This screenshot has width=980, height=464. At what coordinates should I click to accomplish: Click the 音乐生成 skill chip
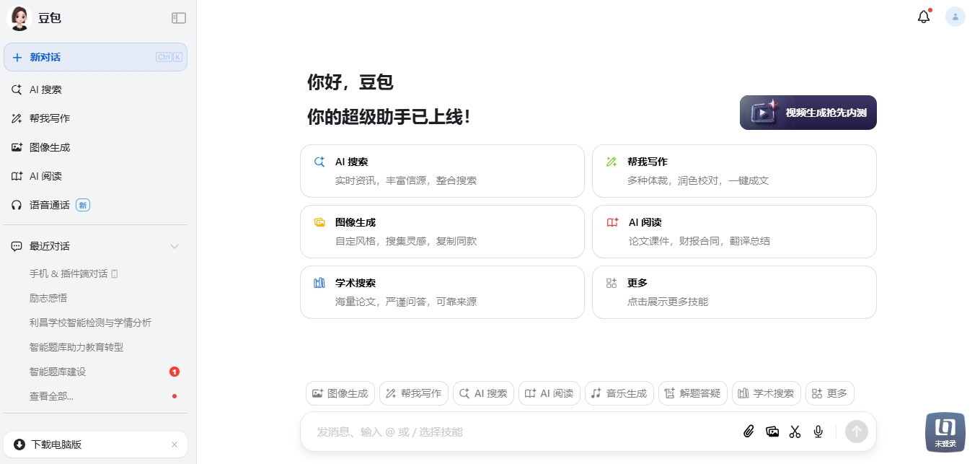pyautogui.click(x=619, y=393)
